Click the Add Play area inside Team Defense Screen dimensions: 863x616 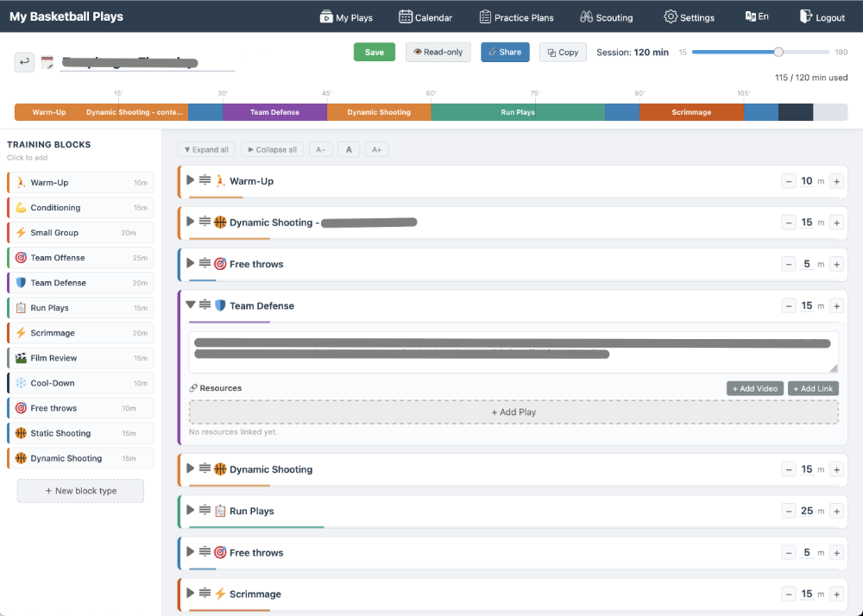tap(513, 412)
